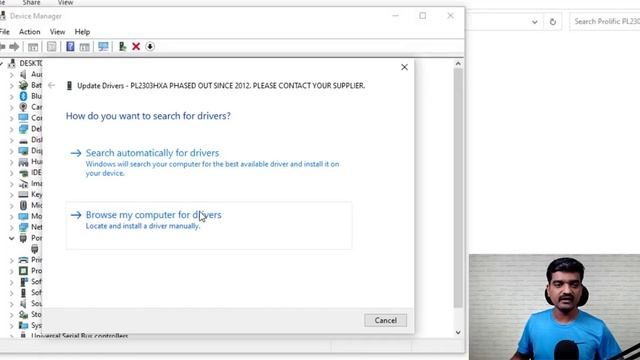Open the View menu in Device Manager

[x=57, y=31]
